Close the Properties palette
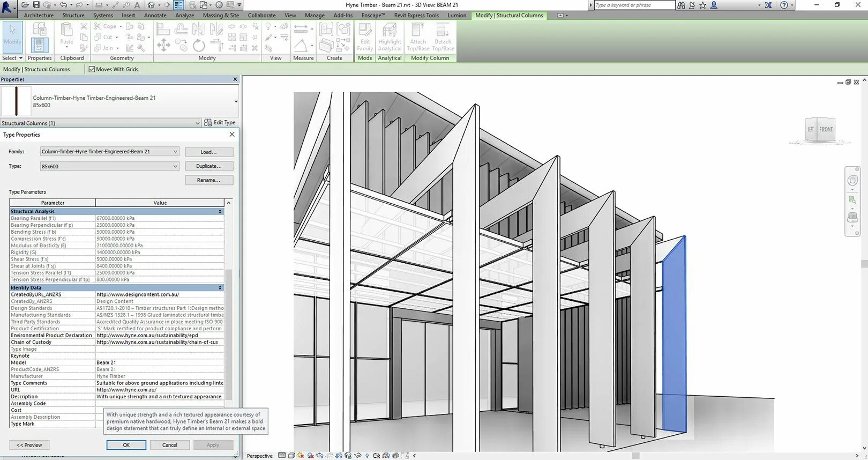Viewport: 868px width, 460px height. pyautogui.click(x=235, y=79)
